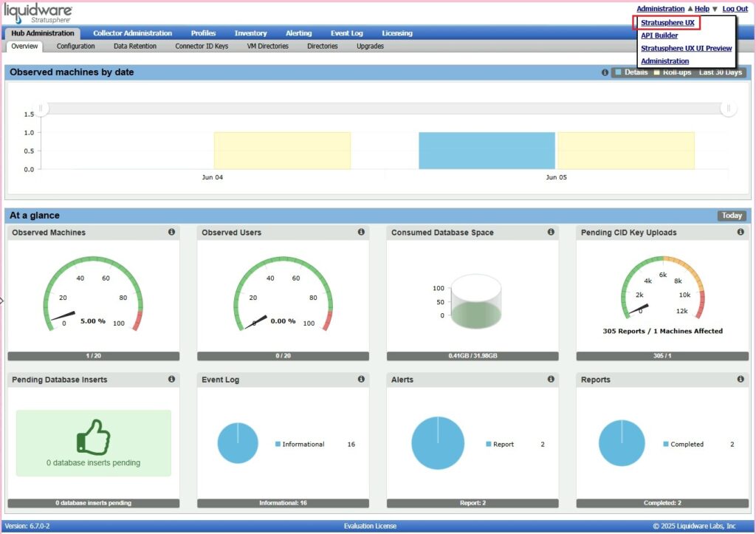The width and height of the screenshot is (756, 534).
Task: Show info for Pending Database Inserts card
Action: tap(171, 379)
